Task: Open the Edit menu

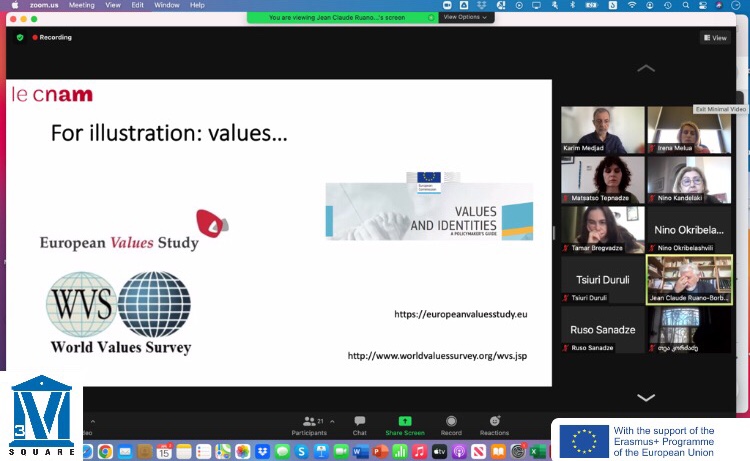Action: pyautogui.click(x=138, y=5)
